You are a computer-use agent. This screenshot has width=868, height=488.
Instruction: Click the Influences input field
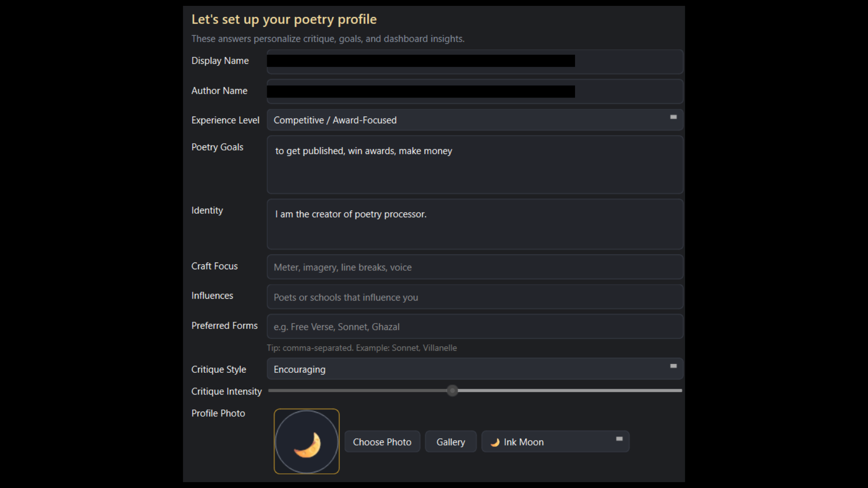(x=474, y=297)
